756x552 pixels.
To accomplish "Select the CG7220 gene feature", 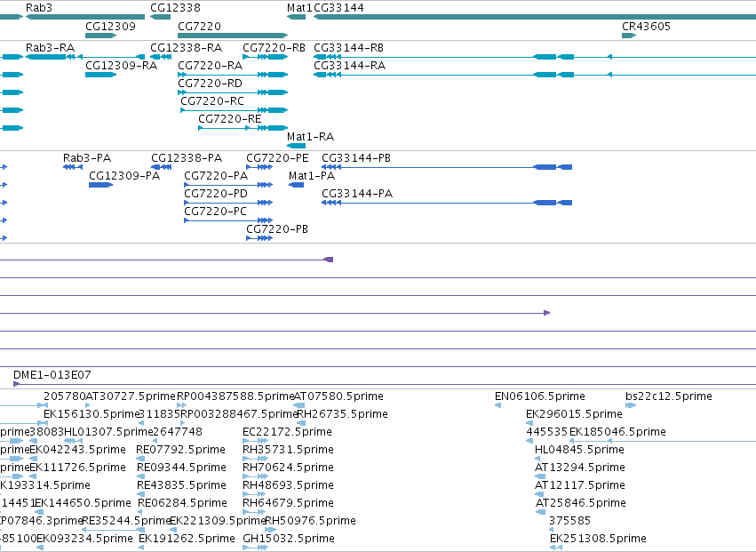I will click(233, 36).
